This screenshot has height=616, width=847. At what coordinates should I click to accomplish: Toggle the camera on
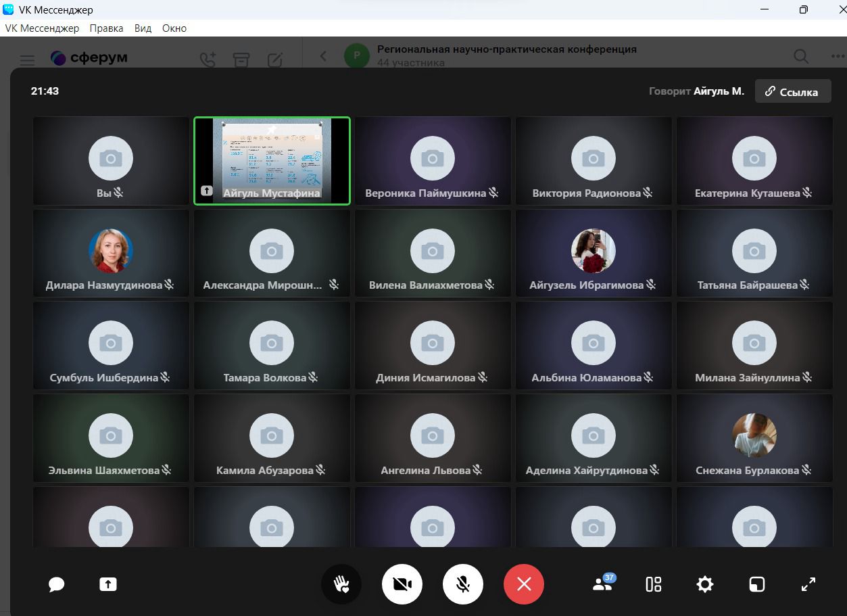402,584
